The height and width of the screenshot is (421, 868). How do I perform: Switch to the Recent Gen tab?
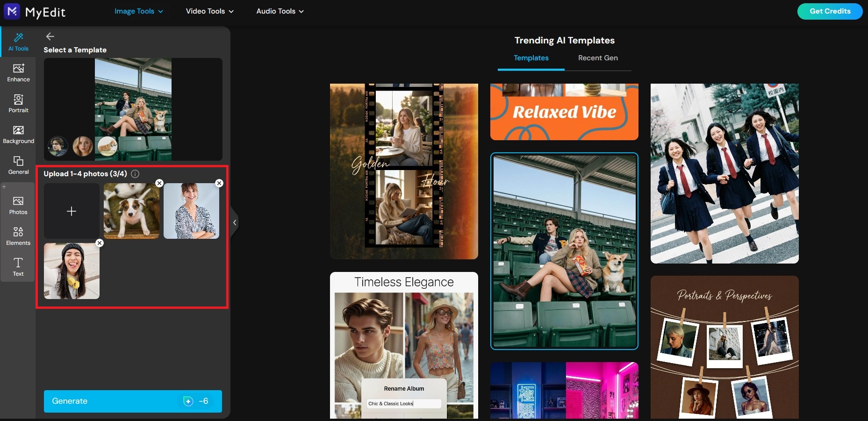(x=598, y=58)
